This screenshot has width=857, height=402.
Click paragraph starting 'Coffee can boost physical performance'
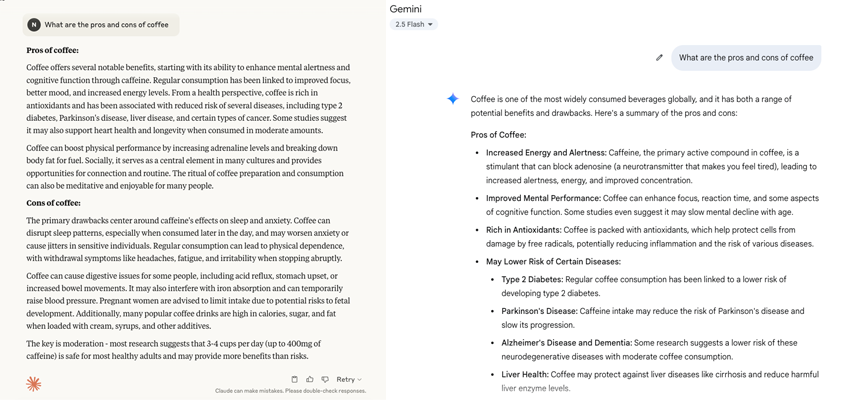coord(185,167)
